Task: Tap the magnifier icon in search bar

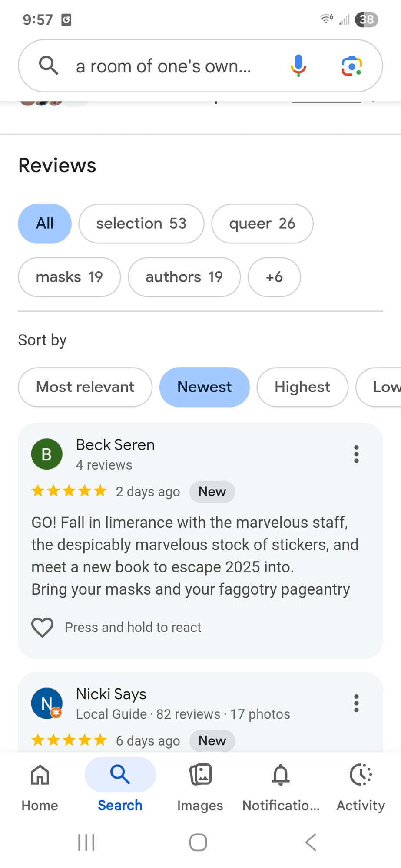Action: (x=48, y=66)
